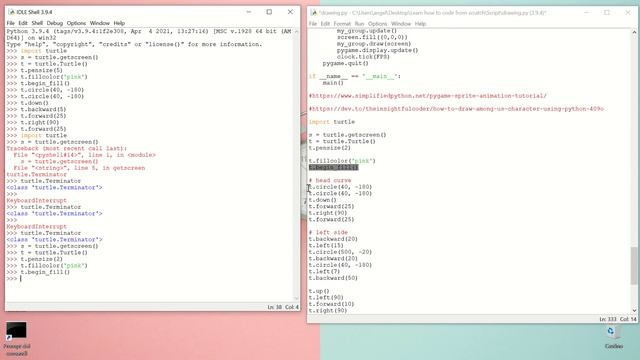This screenshot has height=360, width=640.
Task: Click first KeyboardInterrupt message in shell
Action: pyautogui.click(x=37, y=201)
